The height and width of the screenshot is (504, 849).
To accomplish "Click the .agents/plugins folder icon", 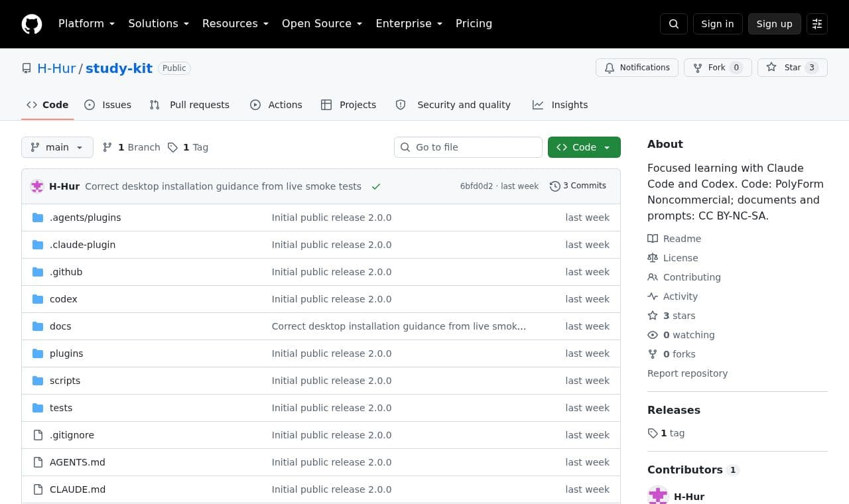I will (38, 218).
